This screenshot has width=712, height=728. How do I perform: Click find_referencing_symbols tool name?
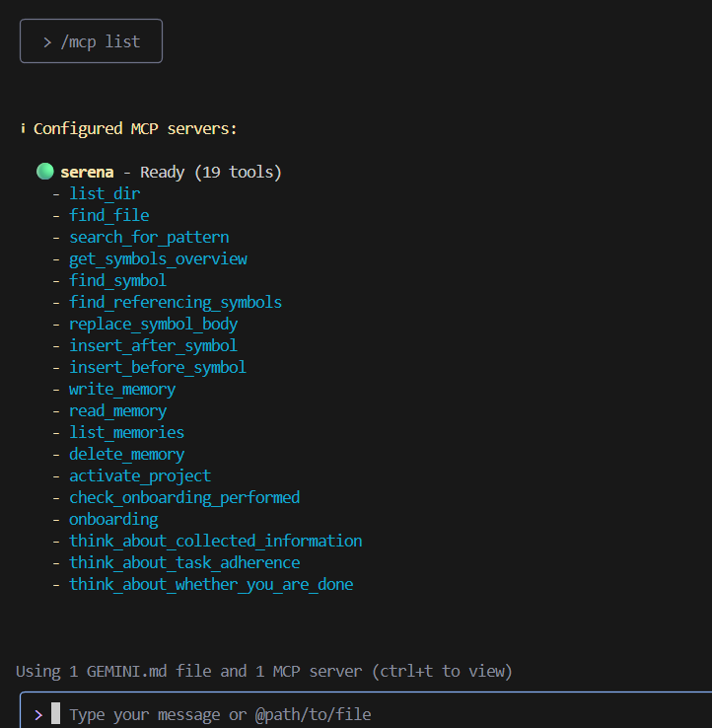[176, 302]
